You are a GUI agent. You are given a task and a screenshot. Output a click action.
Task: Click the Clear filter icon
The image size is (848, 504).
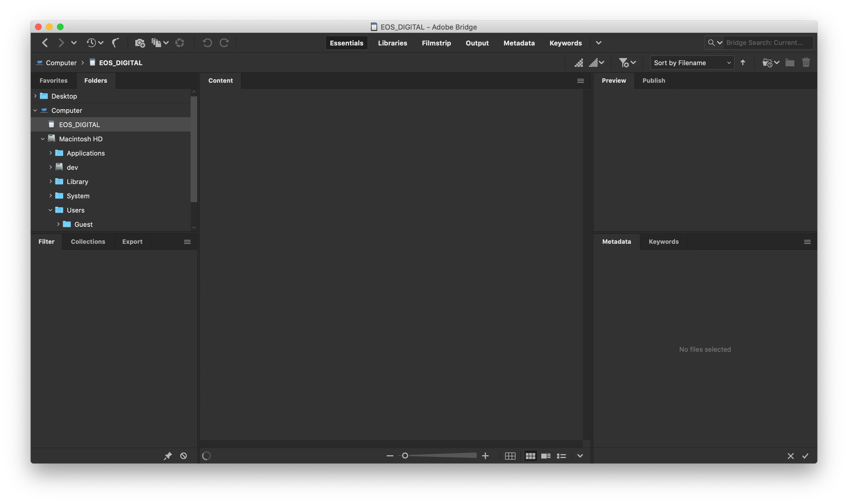click(184, 456)
